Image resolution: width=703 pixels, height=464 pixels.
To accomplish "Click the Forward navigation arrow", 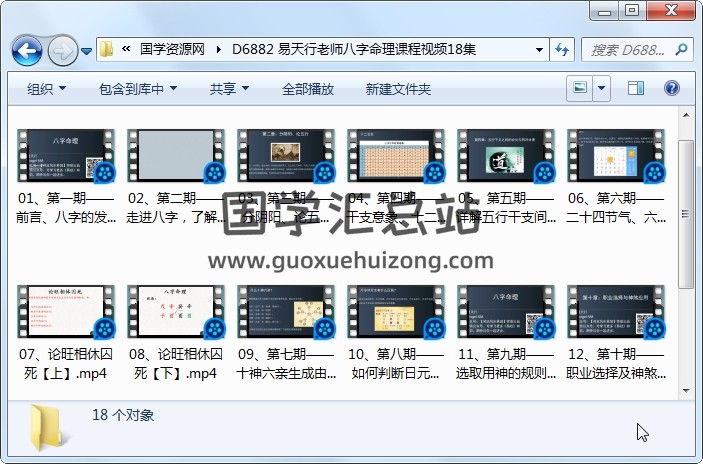I will coord(61,49).
